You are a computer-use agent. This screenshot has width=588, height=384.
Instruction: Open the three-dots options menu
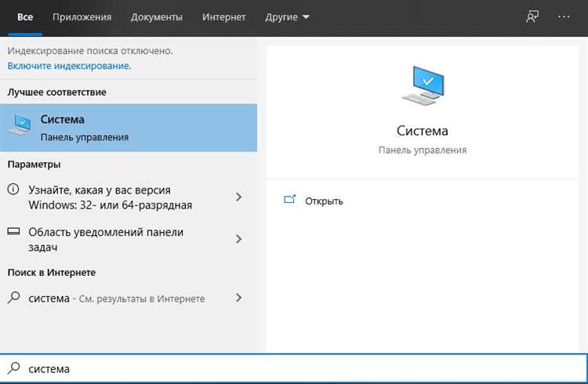tap(564, 17)
